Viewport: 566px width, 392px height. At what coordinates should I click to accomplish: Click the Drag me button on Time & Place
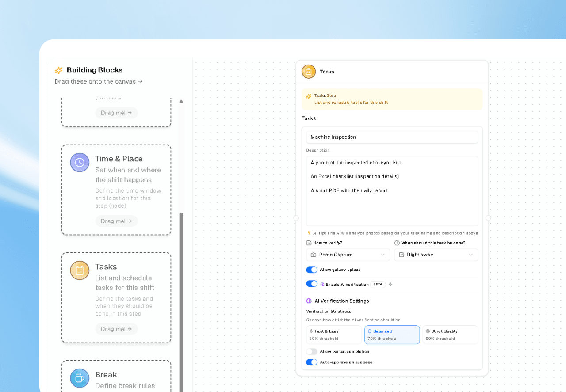coord(116,221)
